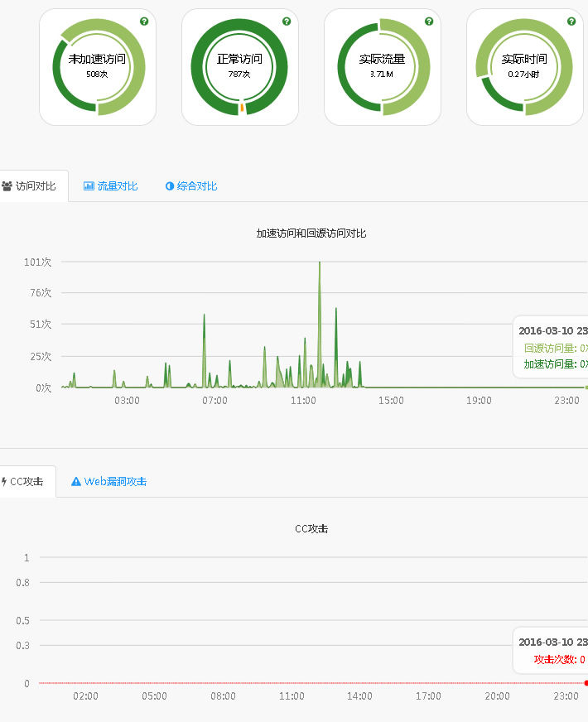Click the warning triangle icon beside Web漏洞攻击
The image size is (588, 722).
point(76,482)
